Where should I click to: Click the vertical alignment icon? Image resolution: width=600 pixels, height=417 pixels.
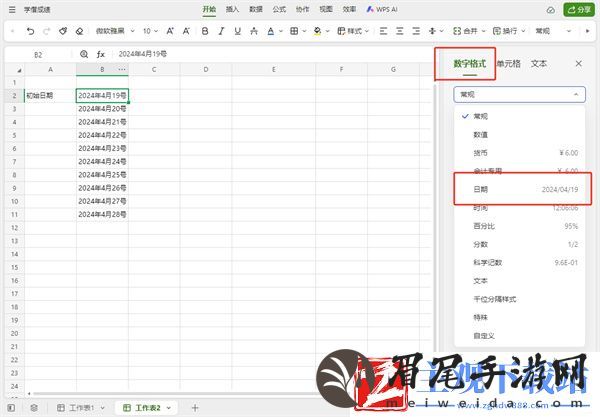(432, 31)
